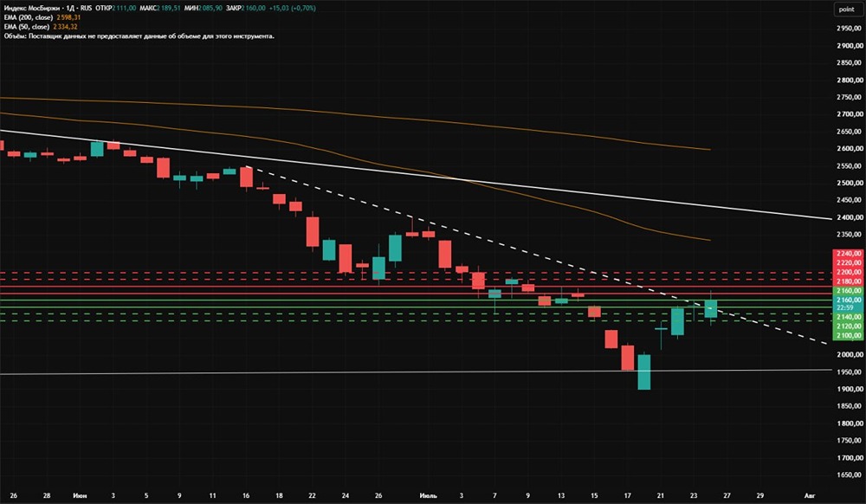The width and height of the screenshot is (866, 504).
Task: Select the lowest large teal candle near 1900
Action: pyautogui.click(x=644, y=372)
